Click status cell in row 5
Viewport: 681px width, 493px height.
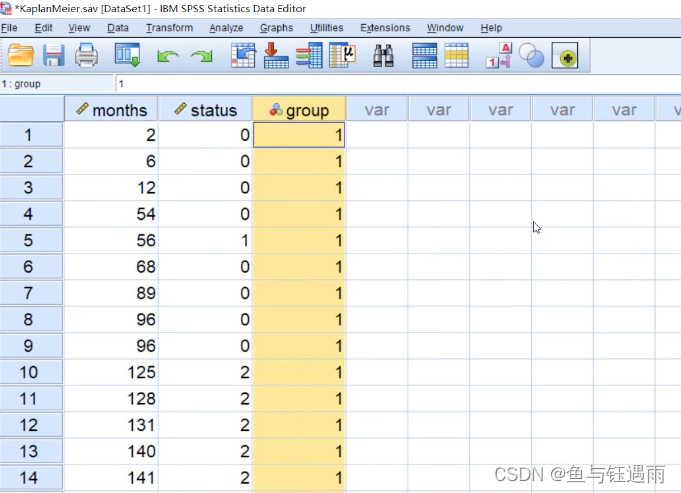point(205,240)
